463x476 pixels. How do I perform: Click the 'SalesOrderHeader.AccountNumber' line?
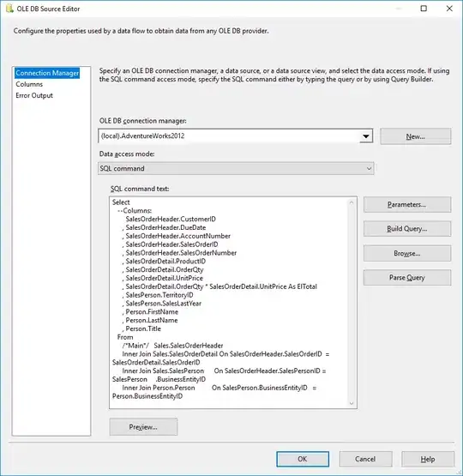pyautogui.click(x=177, y=236)
